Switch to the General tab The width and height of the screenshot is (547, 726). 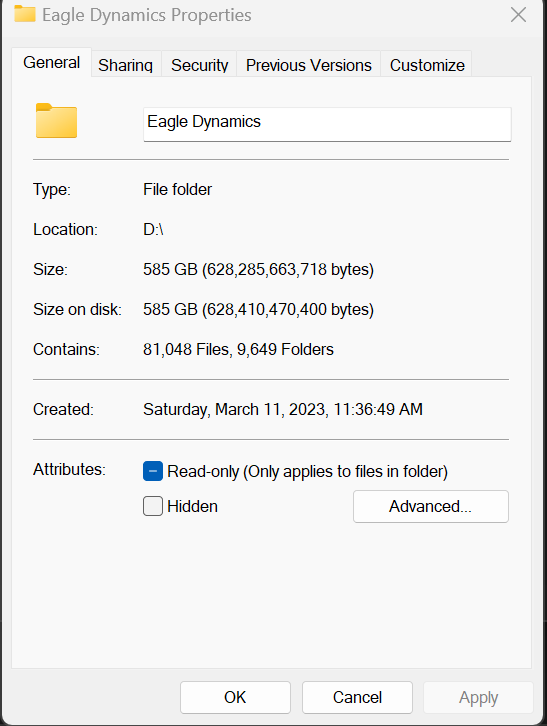[51, 63]
